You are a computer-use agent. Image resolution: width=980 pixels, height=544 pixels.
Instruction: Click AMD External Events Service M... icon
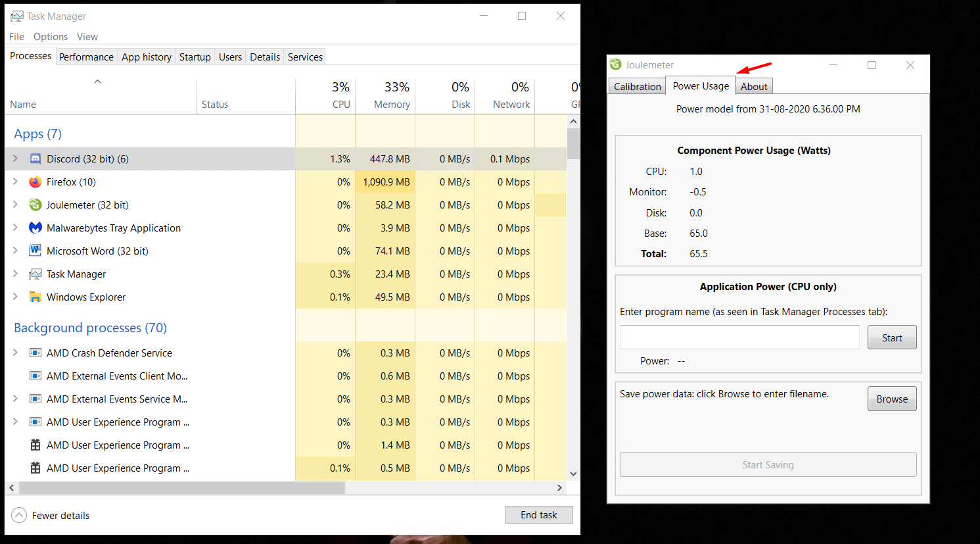35,399
